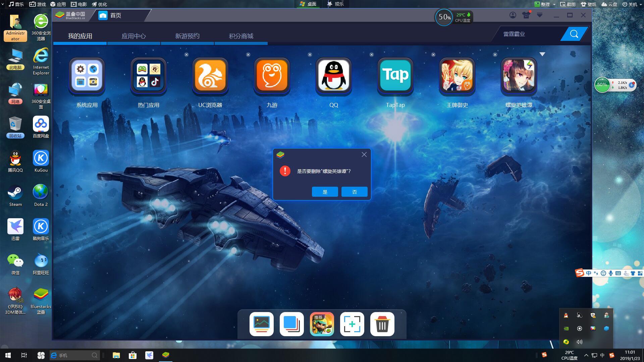The image size is (644, 362).
Task: Click the 壁纸 wallpaper button
Action: 589,4
